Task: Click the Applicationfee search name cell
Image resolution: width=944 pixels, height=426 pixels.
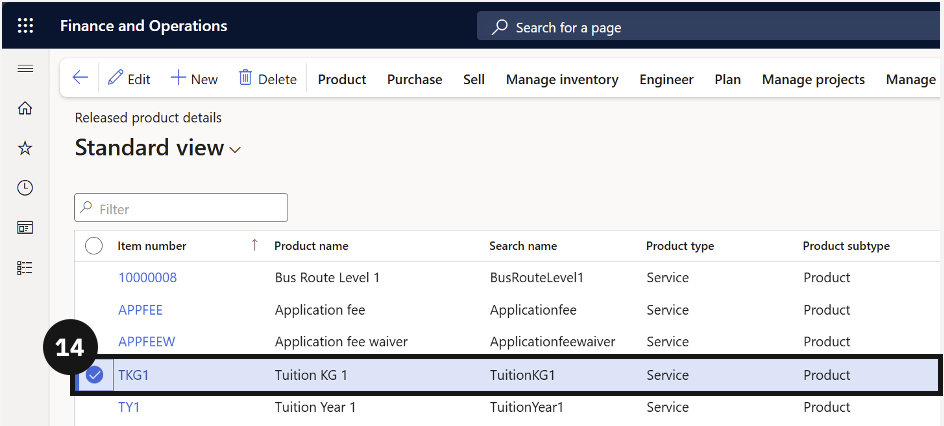Action: (x=533, y=310)
